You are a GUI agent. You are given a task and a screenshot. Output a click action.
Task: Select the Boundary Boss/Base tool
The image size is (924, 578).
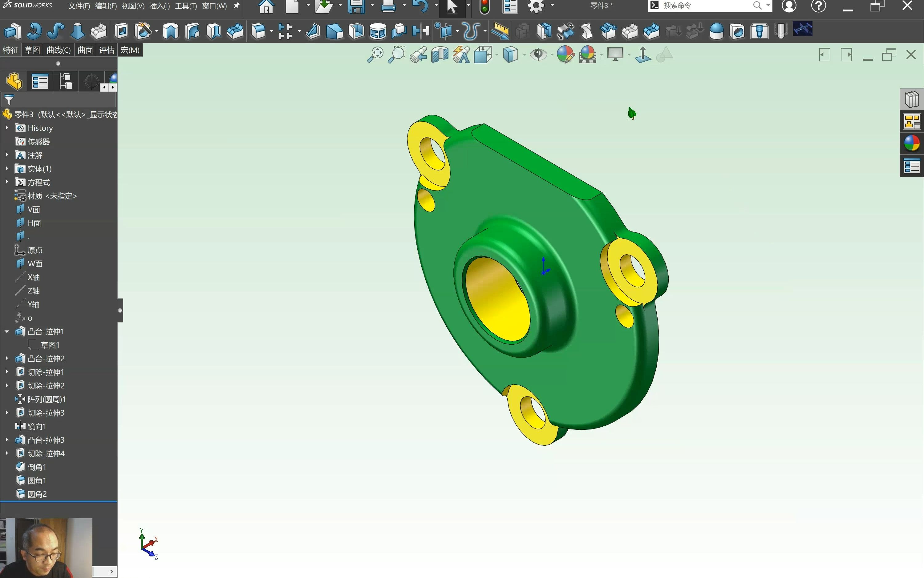point(99,31)
